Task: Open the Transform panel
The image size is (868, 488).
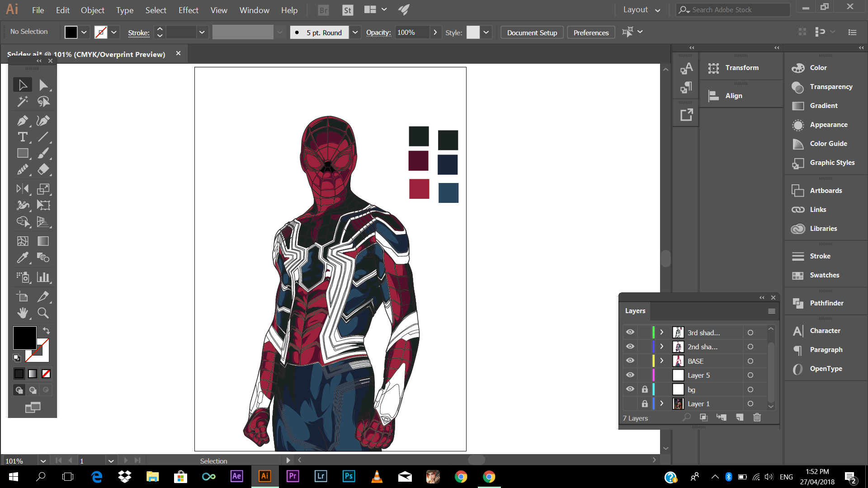Action: pos(741,67)
